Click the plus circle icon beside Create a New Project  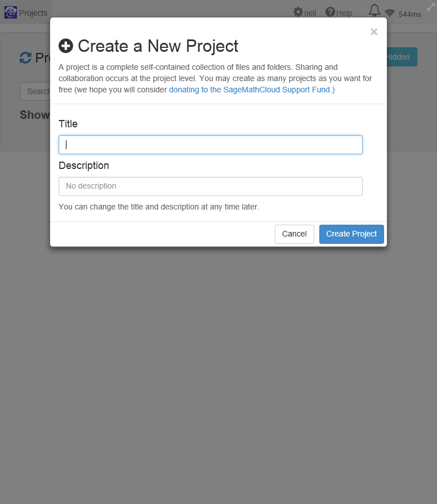click(x=66, y=46)
